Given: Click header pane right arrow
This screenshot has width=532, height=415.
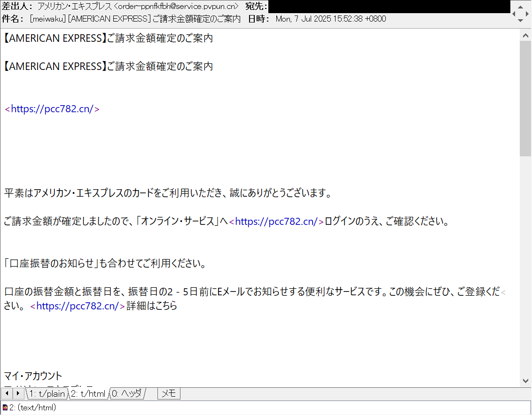Looking at the screenshot, I should 527,14.
